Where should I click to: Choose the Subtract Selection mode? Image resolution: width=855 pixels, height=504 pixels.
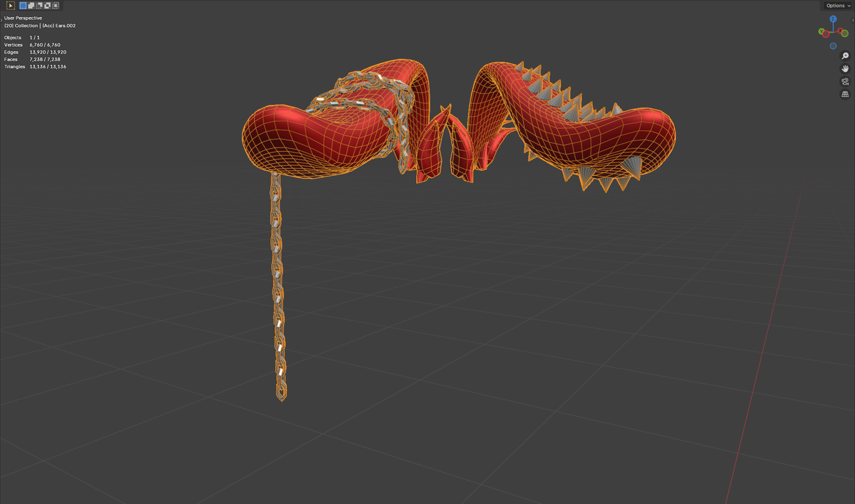click(39, 6)
